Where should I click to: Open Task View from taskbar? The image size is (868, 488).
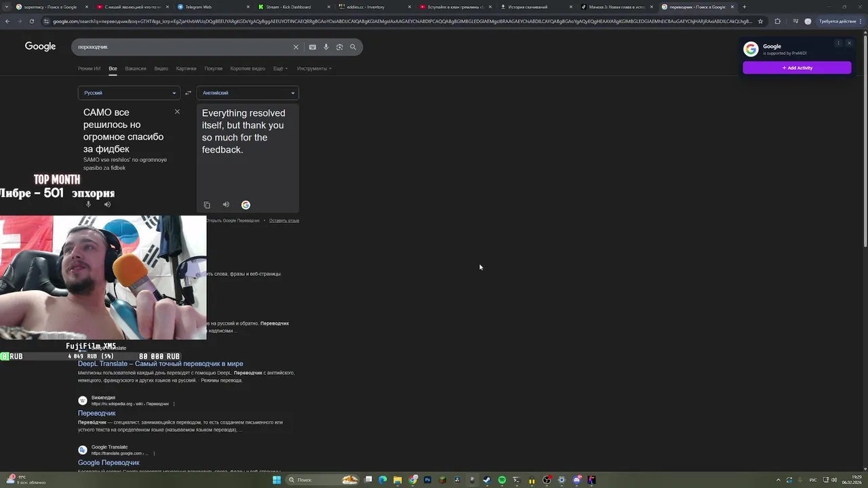368,480
